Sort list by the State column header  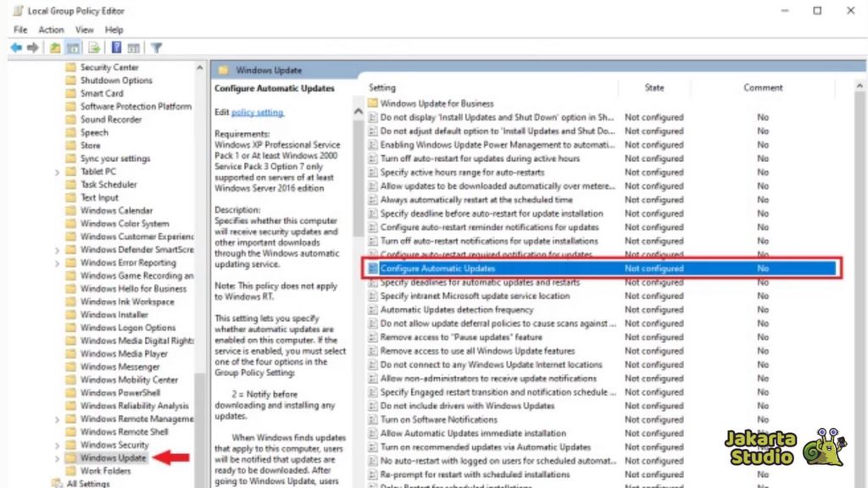coord(654,87)
